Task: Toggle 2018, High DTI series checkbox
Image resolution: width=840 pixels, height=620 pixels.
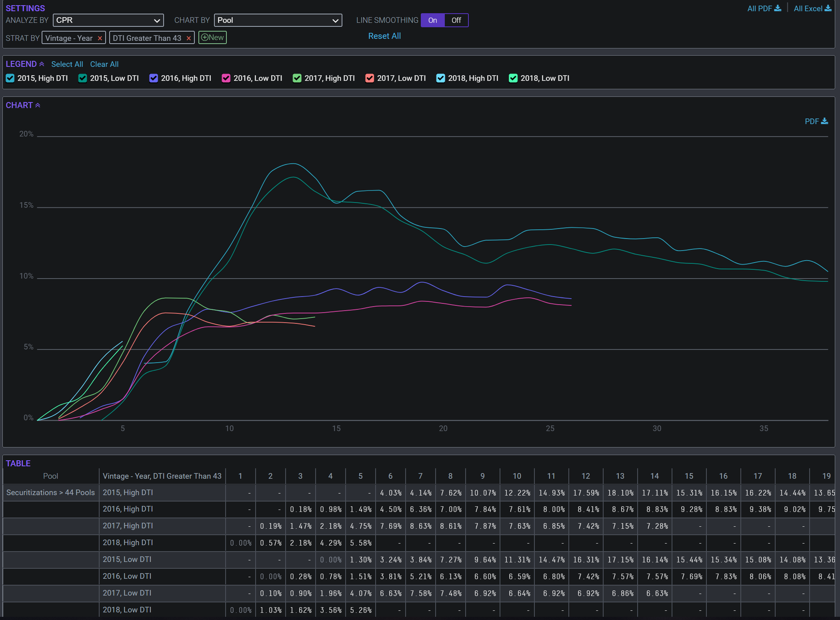Action: 441,78
